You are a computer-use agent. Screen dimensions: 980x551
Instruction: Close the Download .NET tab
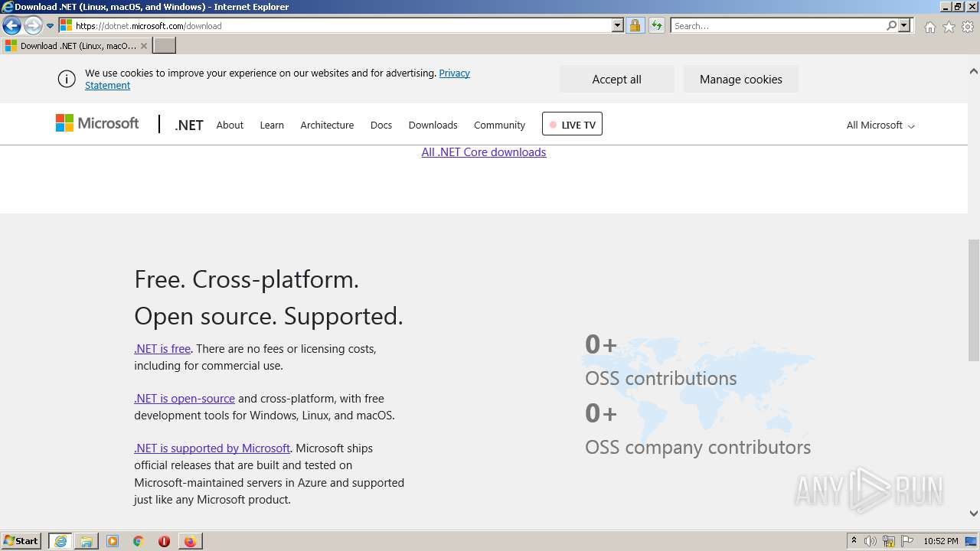tap(143, 46)
